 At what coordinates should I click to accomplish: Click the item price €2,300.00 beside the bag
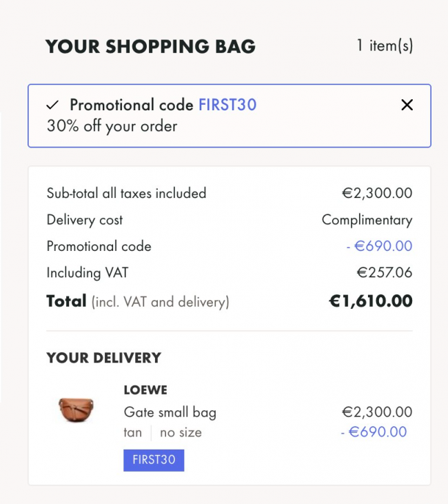pyautogui.click(x=377, y=412)
